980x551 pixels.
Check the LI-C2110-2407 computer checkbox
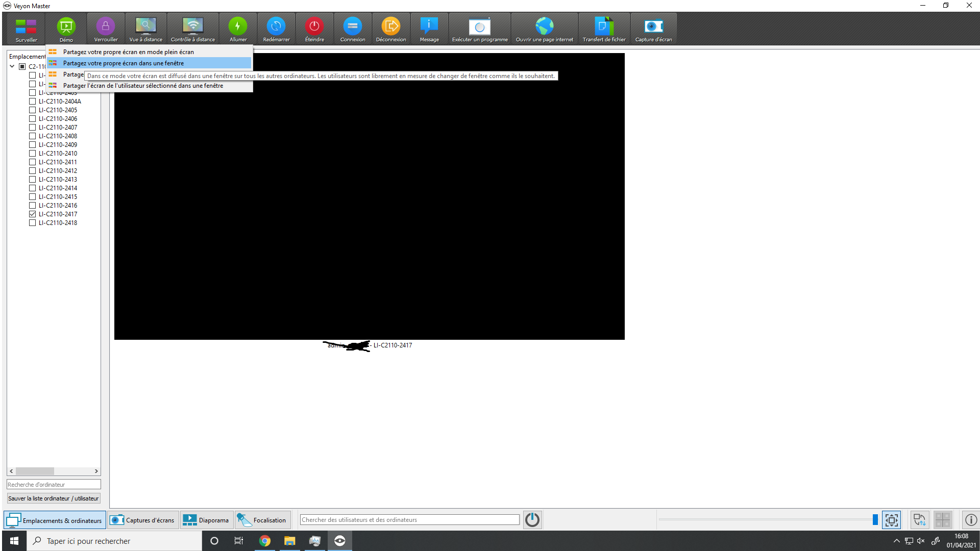[32, 128]
